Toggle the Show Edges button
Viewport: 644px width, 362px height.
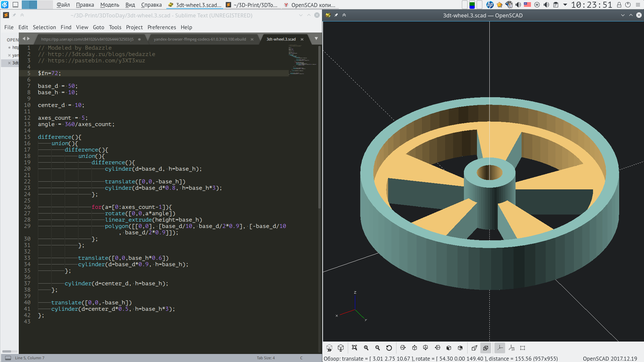(x=523, y=348)
